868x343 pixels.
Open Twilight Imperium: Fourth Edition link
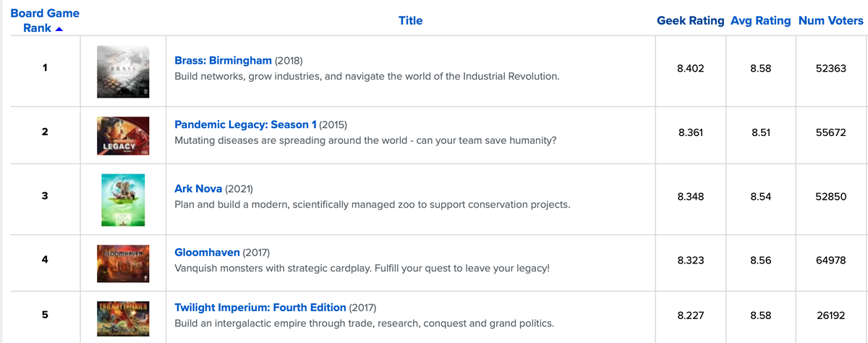click(260, 308)
